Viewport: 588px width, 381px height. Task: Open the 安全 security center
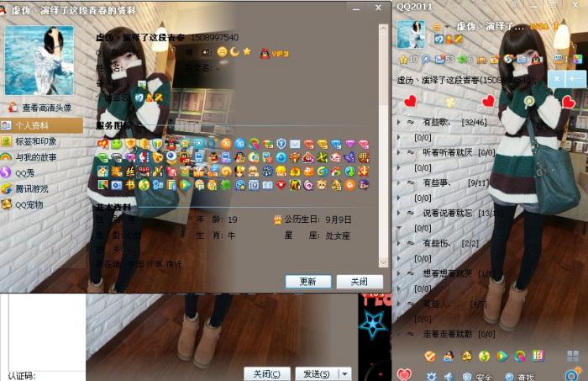[x=477, y=377]
